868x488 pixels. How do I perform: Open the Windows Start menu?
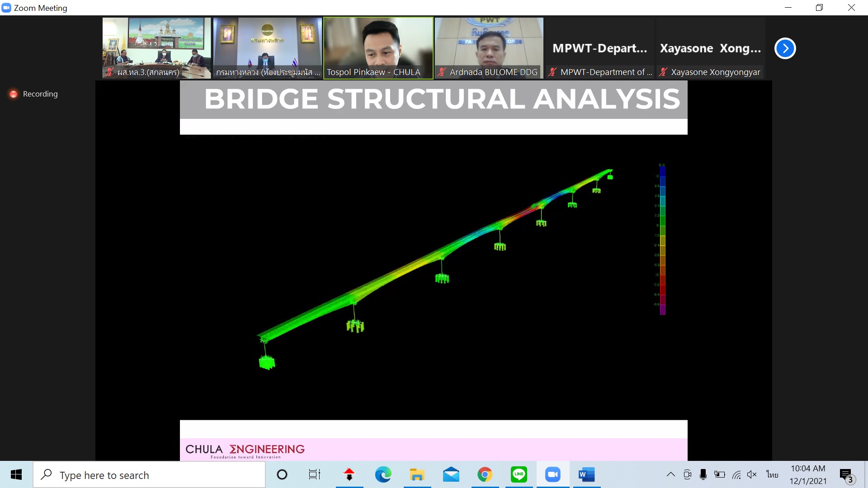pos(16,474)
